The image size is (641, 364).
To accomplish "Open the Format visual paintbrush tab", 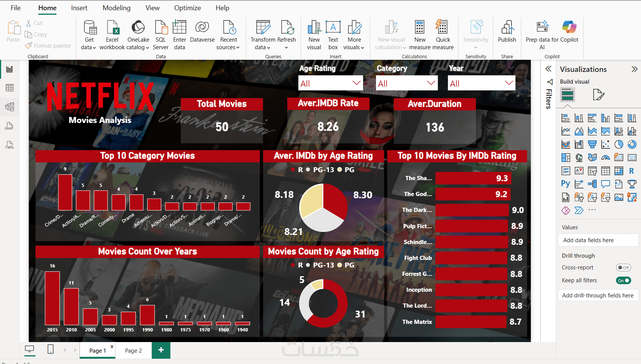I will (598, 95).
